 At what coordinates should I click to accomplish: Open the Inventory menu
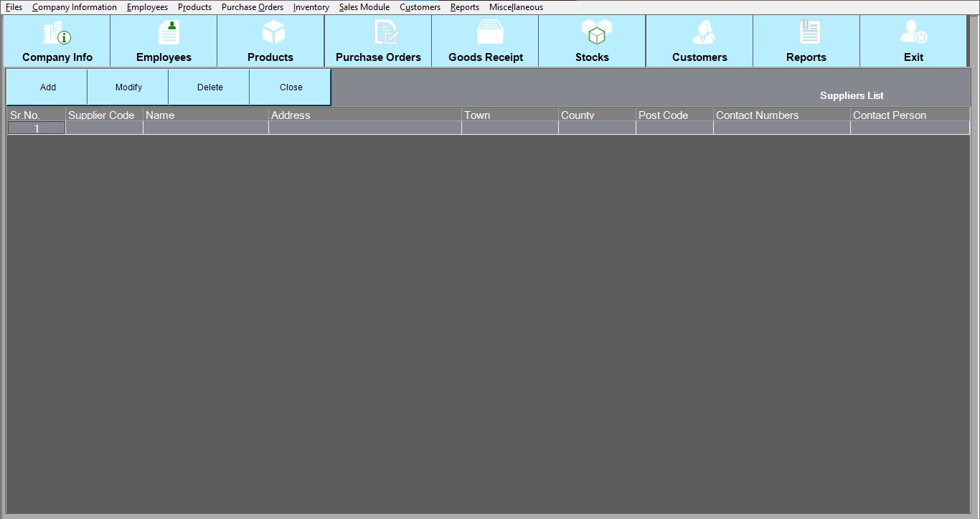point(311,7)
